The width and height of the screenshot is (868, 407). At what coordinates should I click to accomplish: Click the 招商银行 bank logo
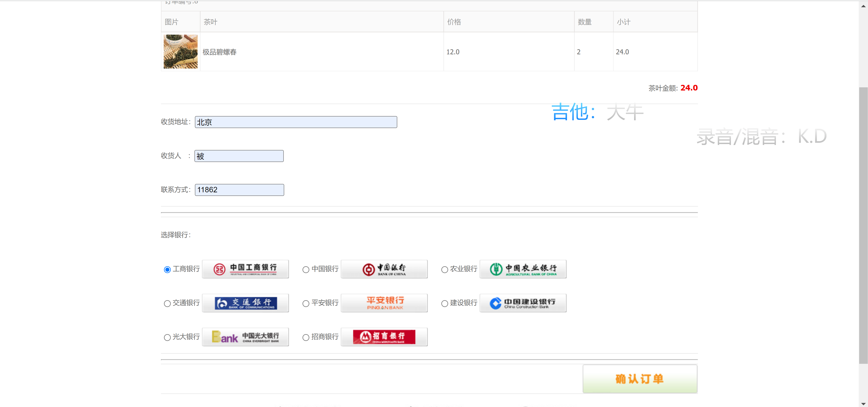click(384, 336)
